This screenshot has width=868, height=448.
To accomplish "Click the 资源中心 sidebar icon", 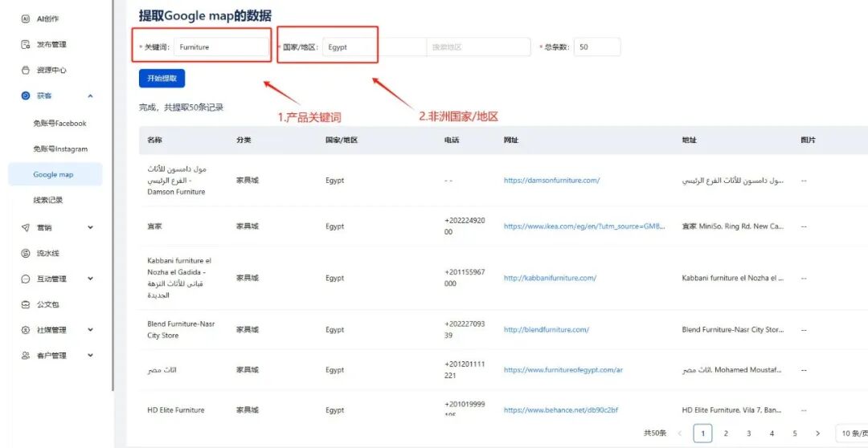I will pos(26,70).
